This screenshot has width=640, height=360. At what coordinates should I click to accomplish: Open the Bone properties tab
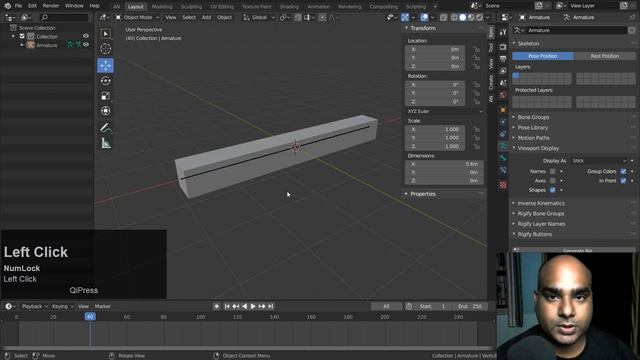(503, 158)
